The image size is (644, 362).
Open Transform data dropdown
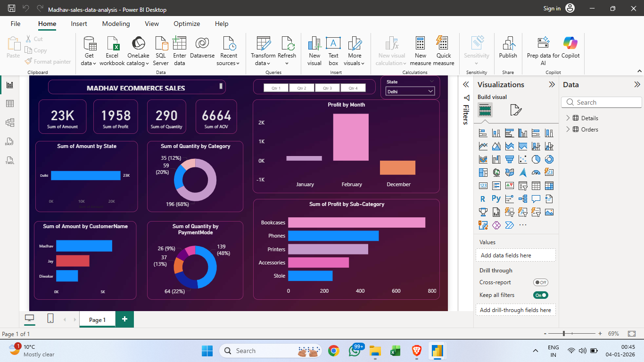263,51
